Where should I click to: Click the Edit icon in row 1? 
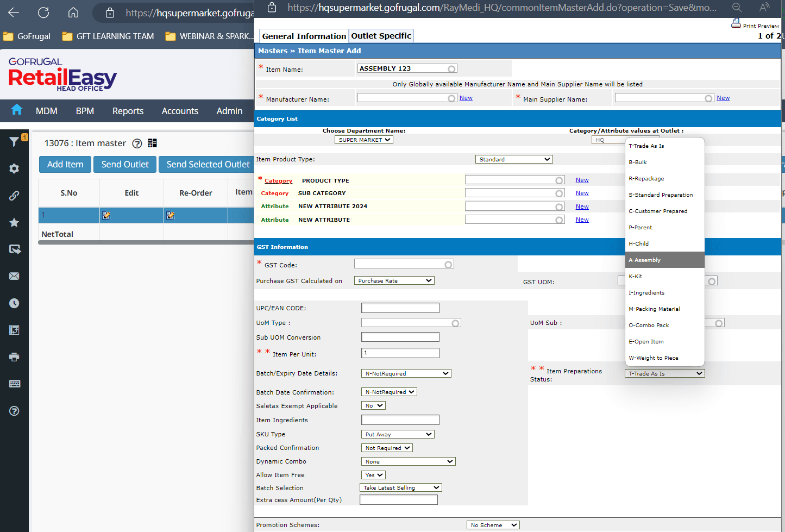[x=106, y=215]
